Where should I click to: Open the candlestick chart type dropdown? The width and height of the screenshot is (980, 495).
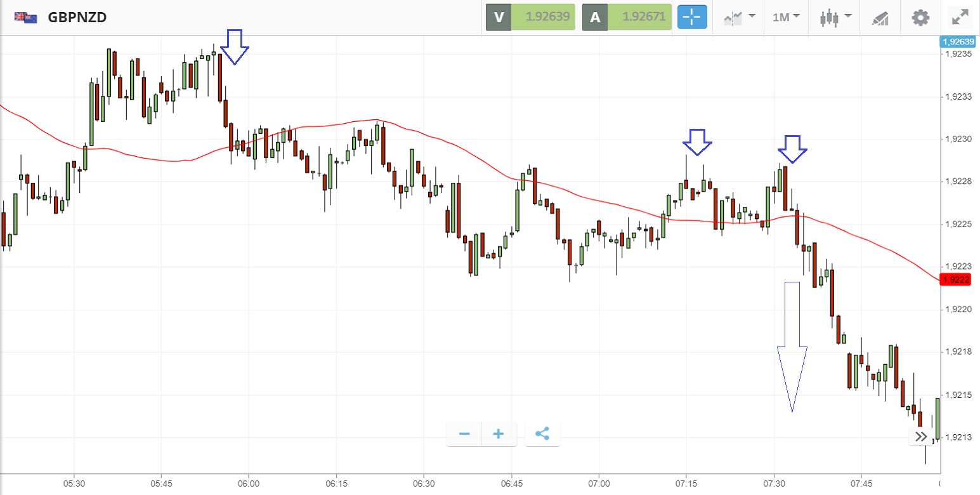[x=834, y=17]
